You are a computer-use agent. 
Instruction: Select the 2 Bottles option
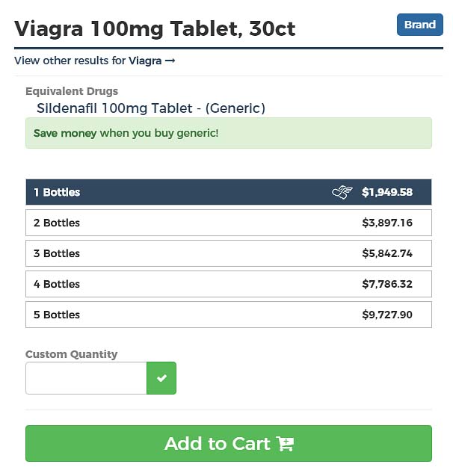click(x=229, y=223)
